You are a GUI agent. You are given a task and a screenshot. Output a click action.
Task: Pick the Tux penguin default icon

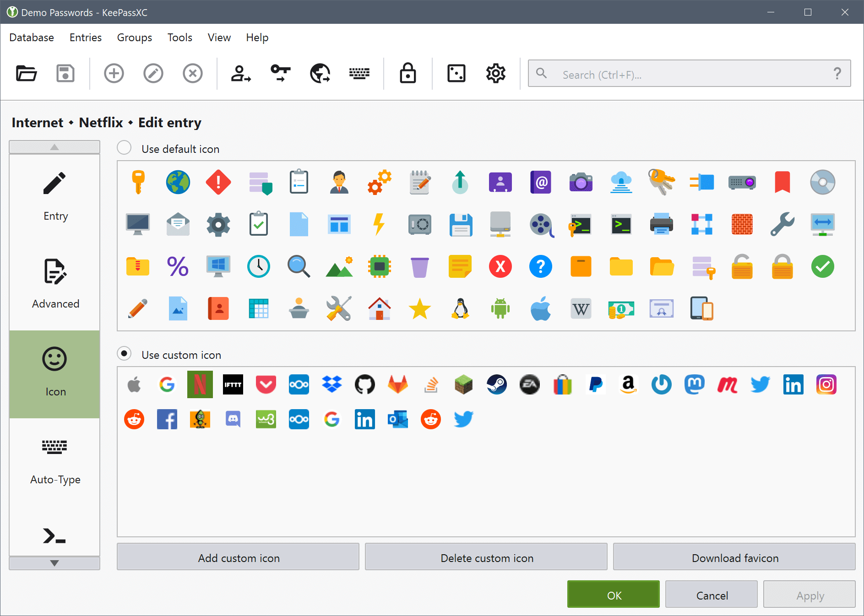point(460,308)
